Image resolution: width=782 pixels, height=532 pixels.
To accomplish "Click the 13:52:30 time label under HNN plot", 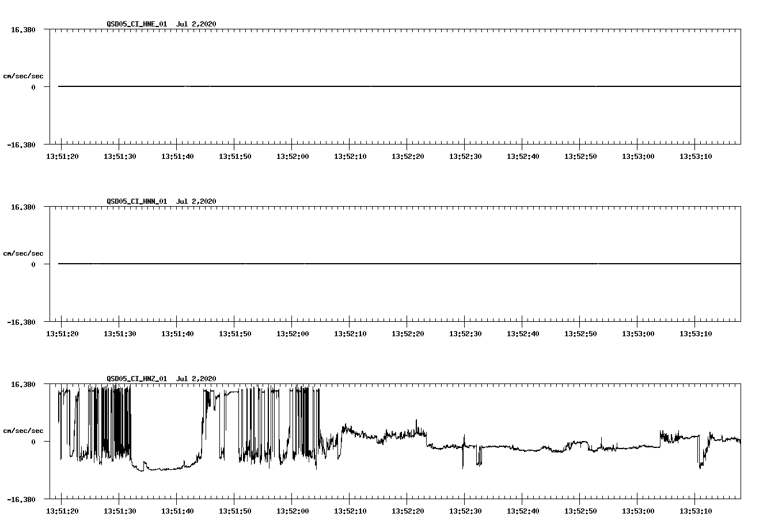I will (465, 334).
